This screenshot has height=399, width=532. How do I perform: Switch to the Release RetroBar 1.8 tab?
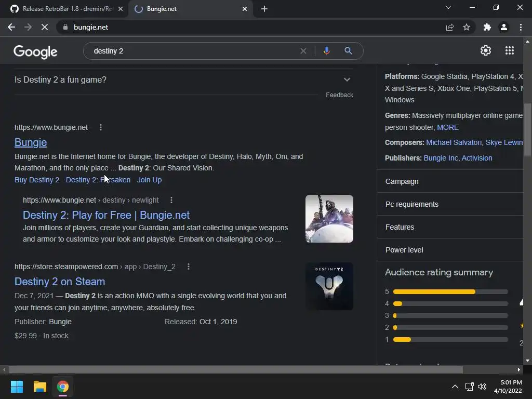tap(64, 9)
